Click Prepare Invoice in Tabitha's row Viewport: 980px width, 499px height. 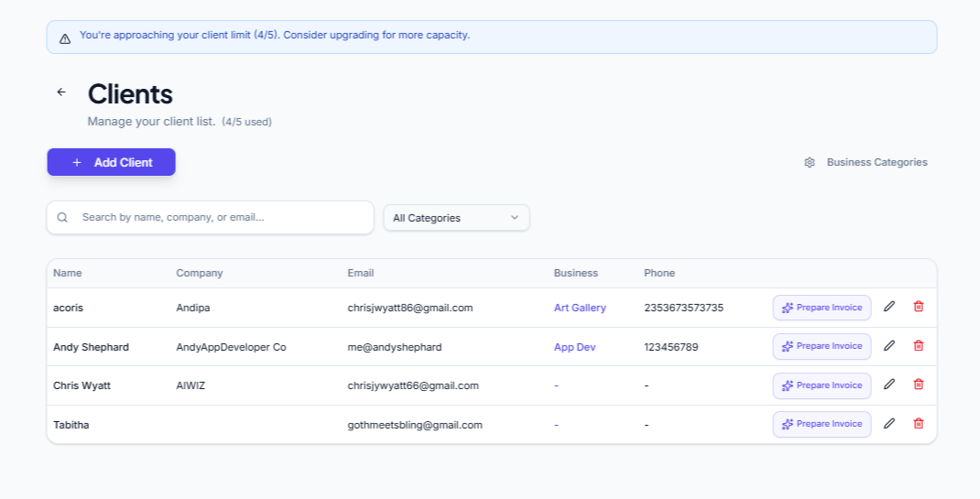[822, 424]
